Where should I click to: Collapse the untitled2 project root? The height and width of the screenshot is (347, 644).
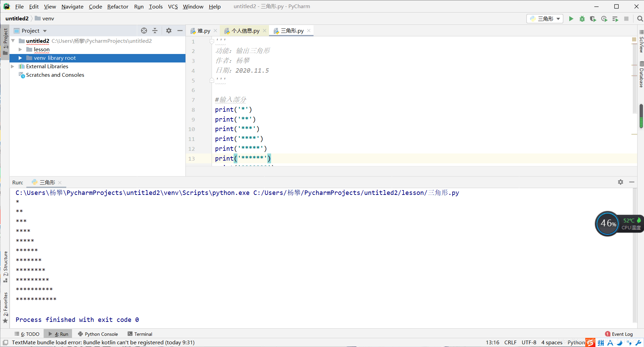[13, 41]
